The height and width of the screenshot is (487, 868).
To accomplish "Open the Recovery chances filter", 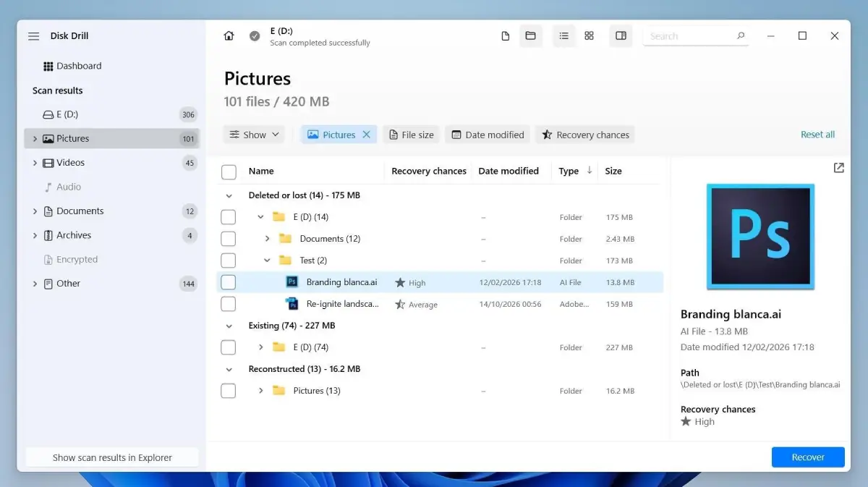I will (x=585, y=135).
